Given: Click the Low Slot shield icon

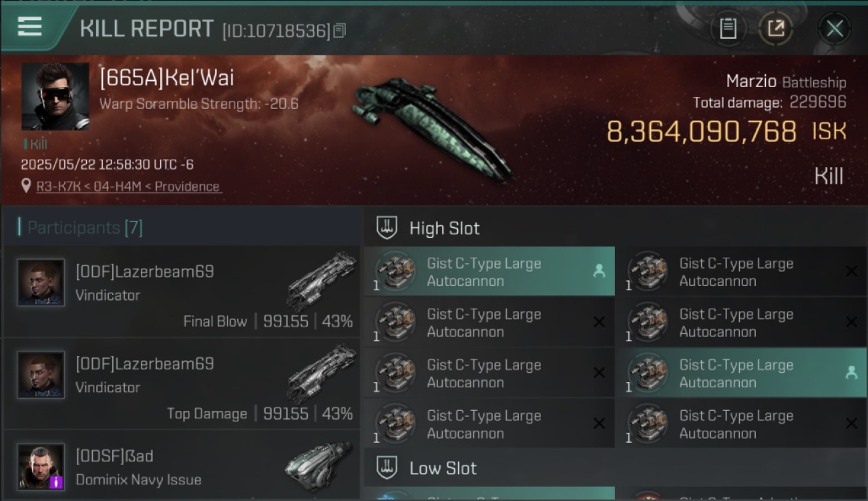Looking at the screenshot, I should coord(387,468).
